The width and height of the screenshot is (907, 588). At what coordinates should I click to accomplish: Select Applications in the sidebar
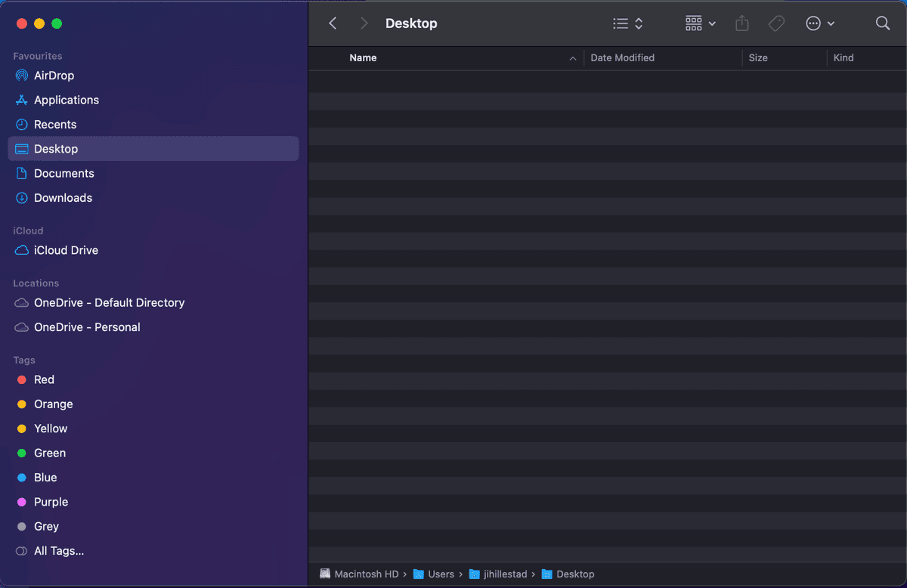pos(66,100)
